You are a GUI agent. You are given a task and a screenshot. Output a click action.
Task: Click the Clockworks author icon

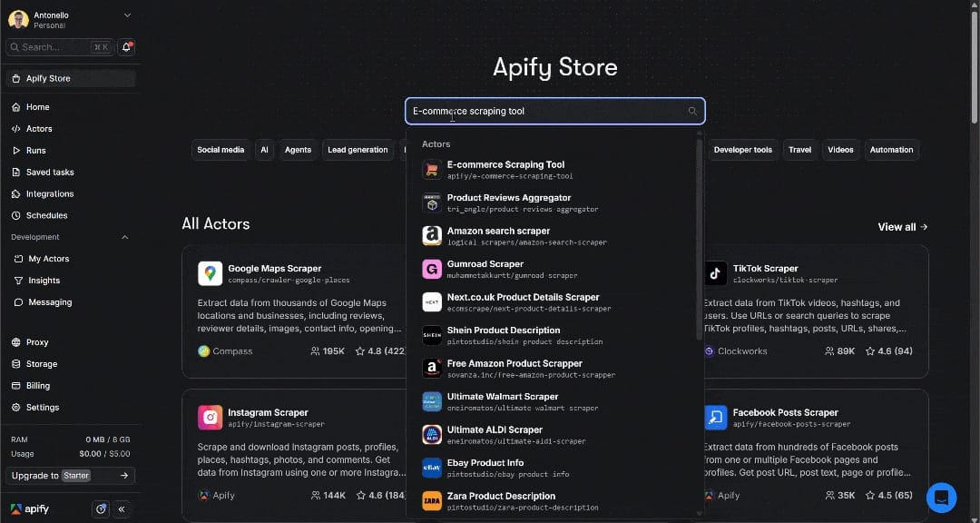(709, 351)
